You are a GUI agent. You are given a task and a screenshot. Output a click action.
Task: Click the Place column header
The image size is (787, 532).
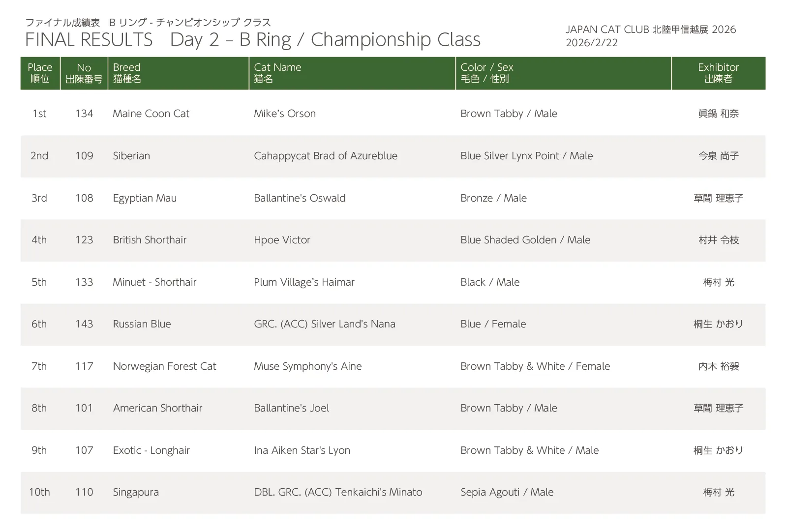point(40,73)
